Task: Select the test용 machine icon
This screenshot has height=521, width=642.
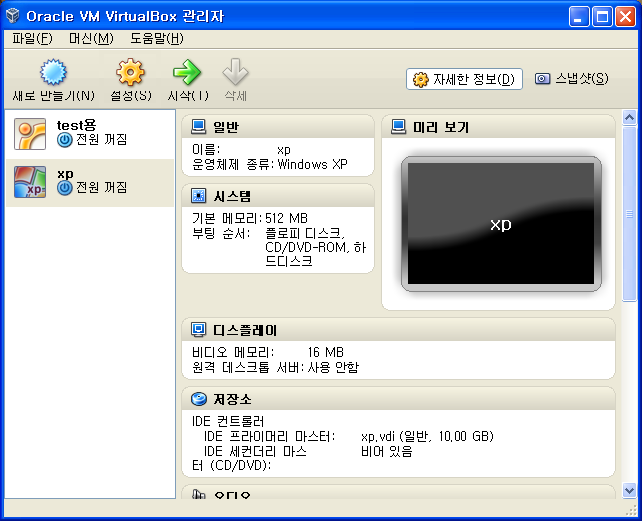Action: coord(30,134)
